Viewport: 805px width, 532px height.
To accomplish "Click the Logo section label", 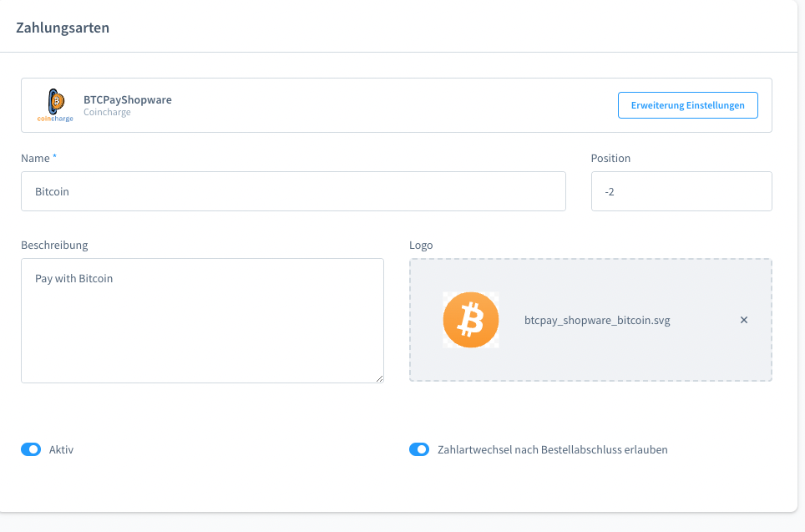I will point(421,246).
